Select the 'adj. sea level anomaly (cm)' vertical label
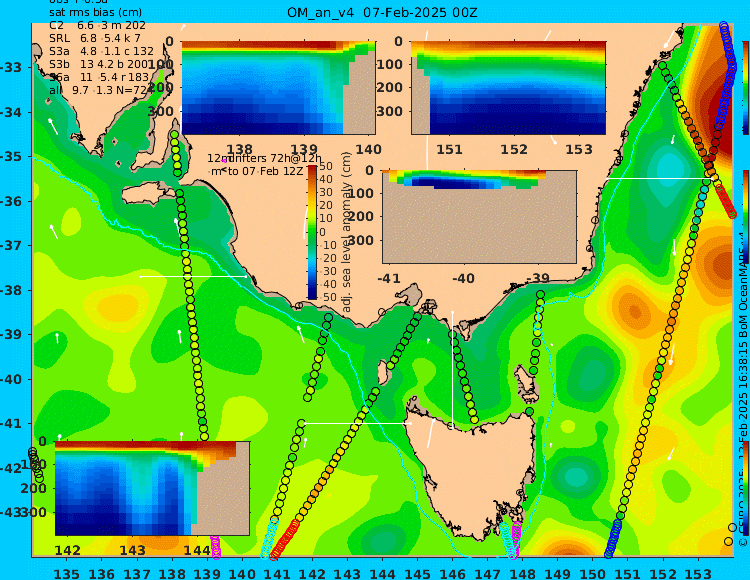This screenshot has width=750, height=580. 346,232
